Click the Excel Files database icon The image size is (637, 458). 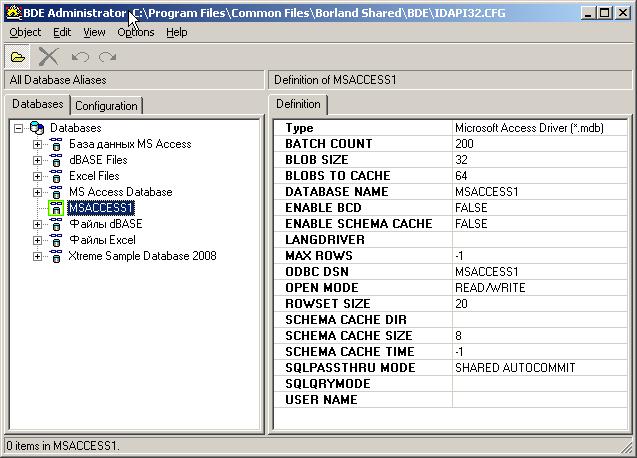tap(56, 176)
